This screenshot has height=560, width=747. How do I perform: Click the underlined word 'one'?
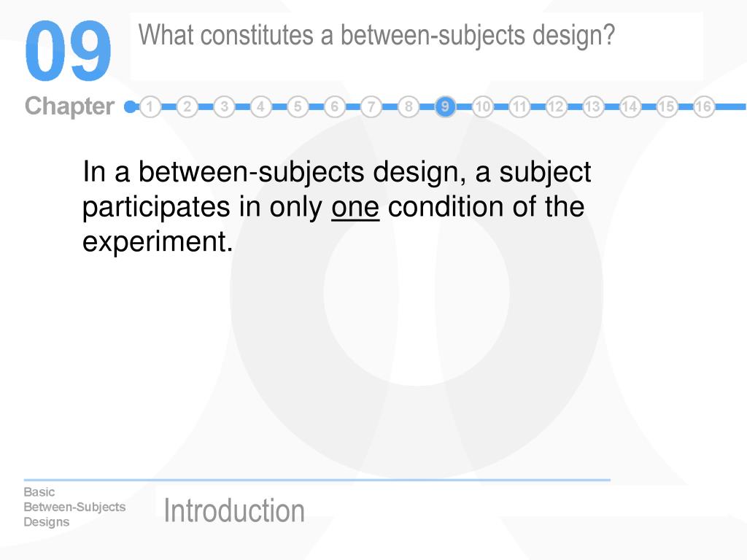pyautogui.click(x=355, y=208)
